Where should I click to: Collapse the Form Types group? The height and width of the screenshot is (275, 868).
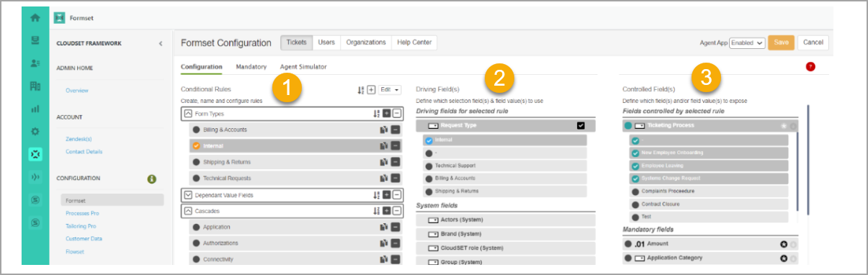(189, 114)
